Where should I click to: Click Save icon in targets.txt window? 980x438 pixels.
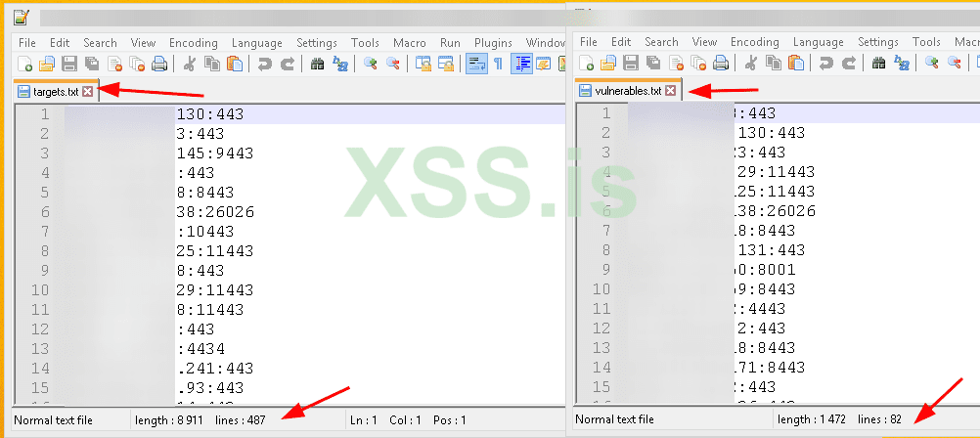click(69, 64)
